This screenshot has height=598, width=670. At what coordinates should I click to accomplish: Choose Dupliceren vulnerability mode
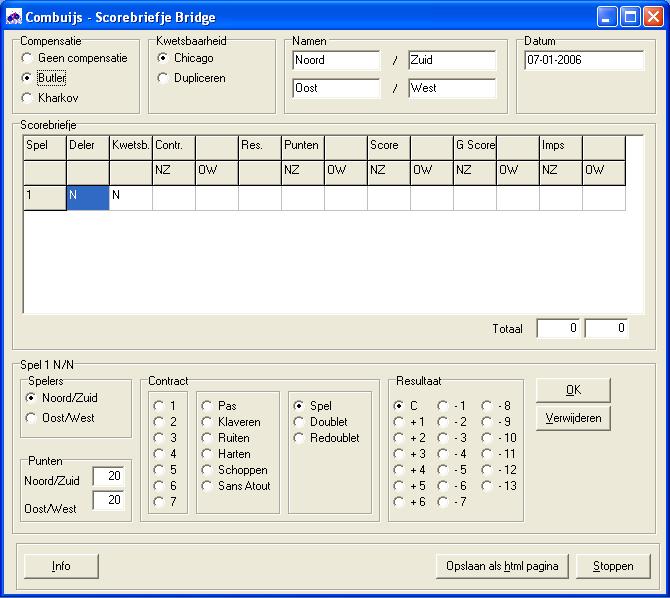pyautogui.click(x=163, y=78)
